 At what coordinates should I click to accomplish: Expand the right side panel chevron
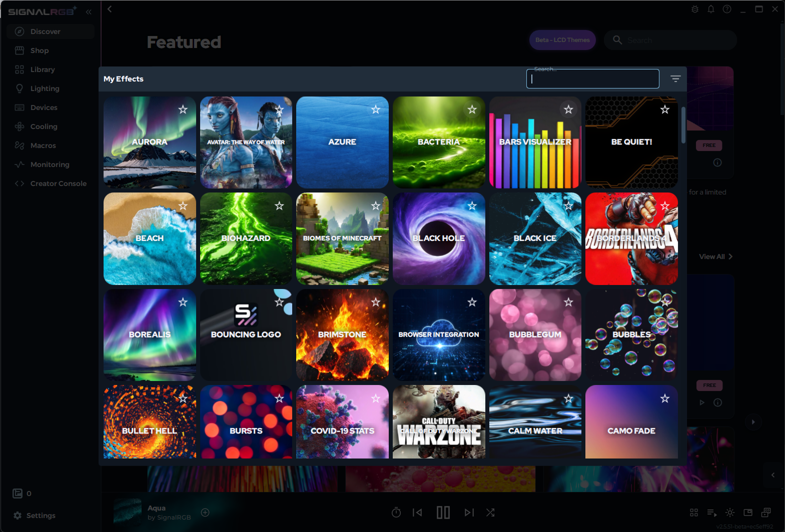pos(773,475)
